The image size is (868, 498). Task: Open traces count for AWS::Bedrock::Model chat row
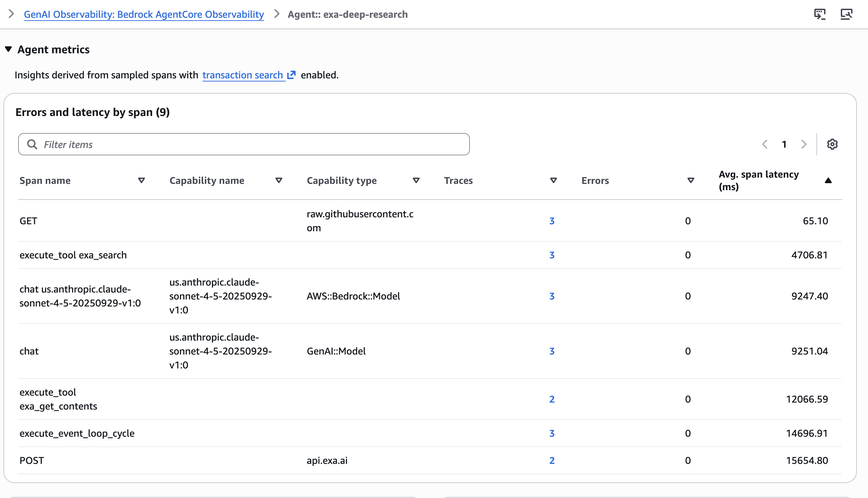[x=552, y=296]
